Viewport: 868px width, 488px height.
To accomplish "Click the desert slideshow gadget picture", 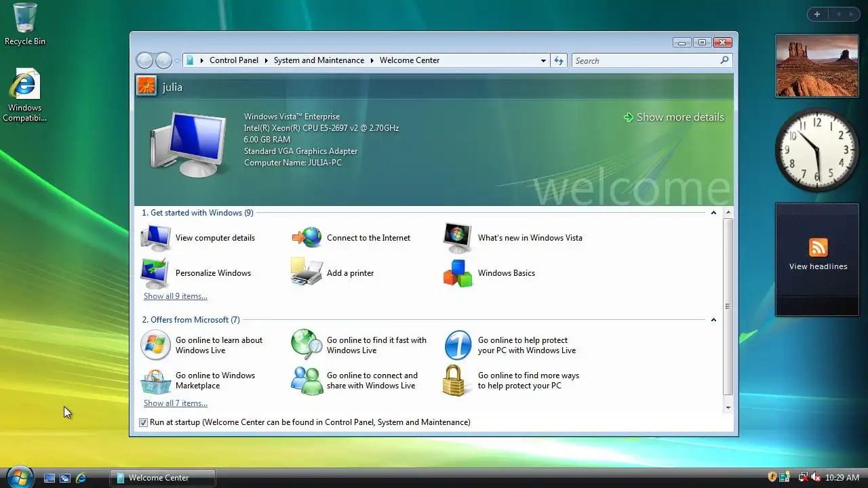I will 817,66.
